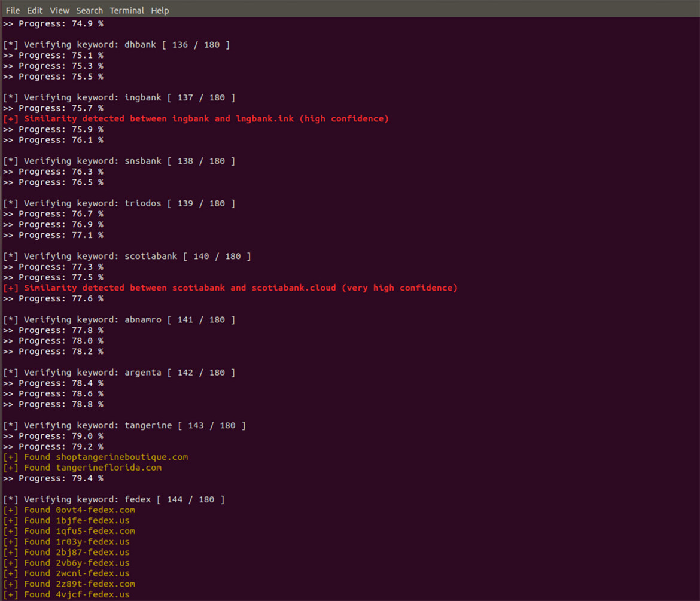Click 'Found 2wcni-fedex.us' line
The image size is (700, 601).
tap(66, 573)
